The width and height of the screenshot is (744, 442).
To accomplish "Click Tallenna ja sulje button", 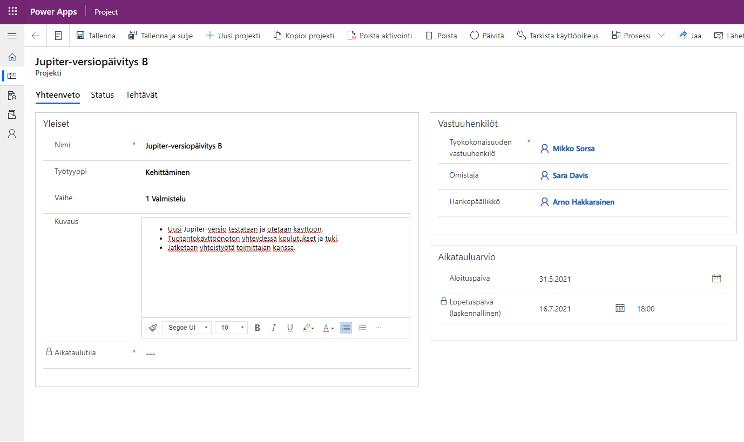I will (162, 35).
